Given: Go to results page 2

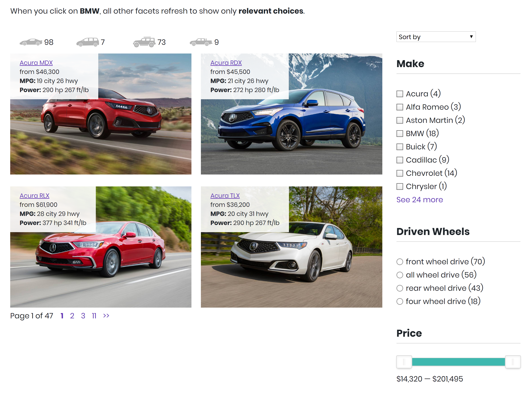Looking at the screenshot, I should click(72, 316).
